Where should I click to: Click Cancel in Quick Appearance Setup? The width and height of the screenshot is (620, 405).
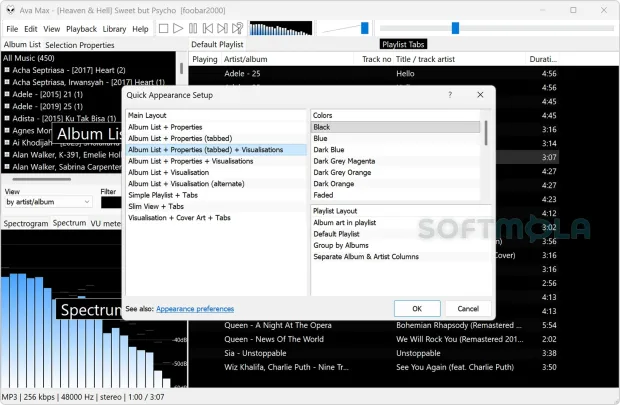[468, 308]
